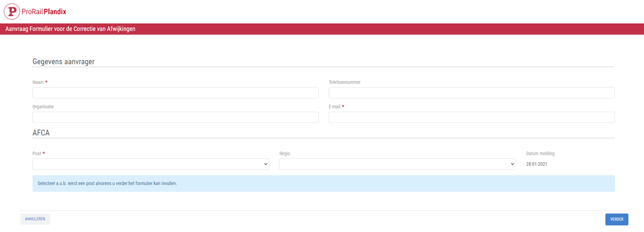
Task: Click the blue 'Selecteer a.u.b. eerst een post' message
Action: click(324, 183)
